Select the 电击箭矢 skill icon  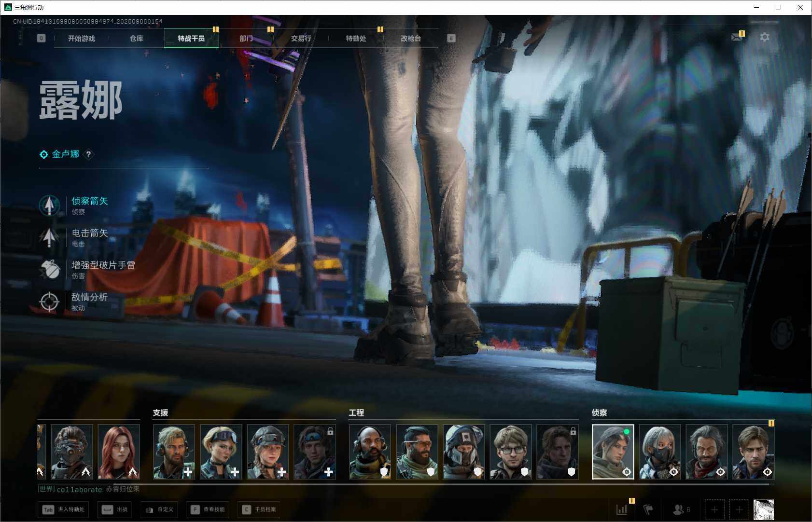[49, 237]
